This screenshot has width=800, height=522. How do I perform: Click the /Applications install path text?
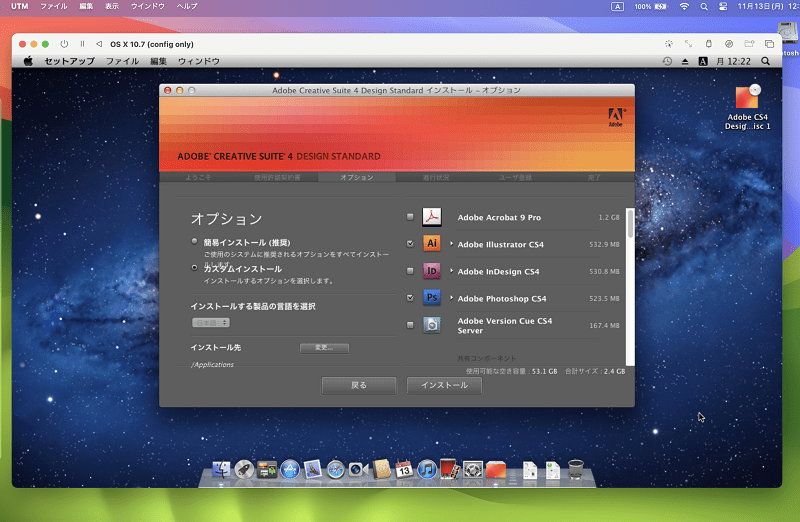(212, 364)
